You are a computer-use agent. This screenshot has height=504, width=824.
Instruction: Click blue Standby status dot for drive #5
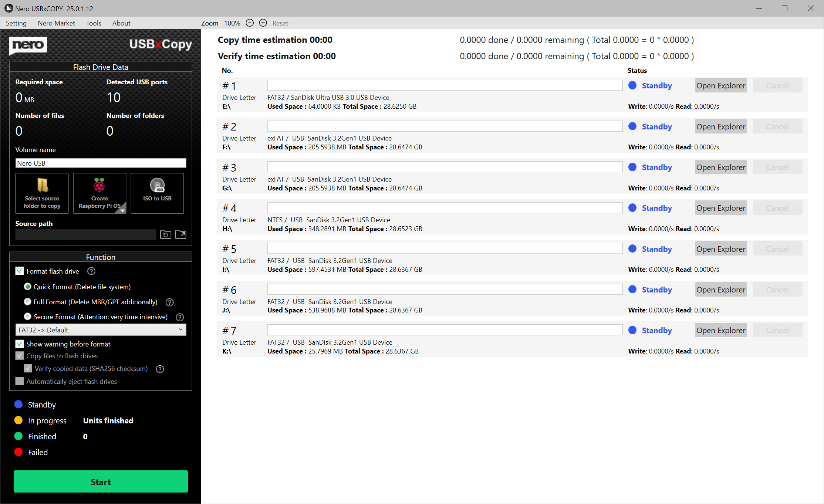pyautogui.click(x=632, y=249)
